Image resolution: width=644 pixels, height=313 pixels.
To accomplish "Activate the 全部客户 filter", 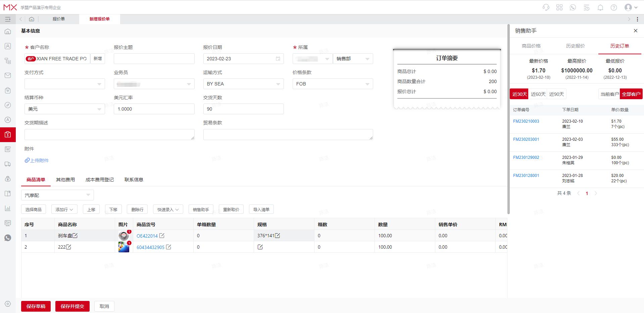I will pyautogui.click(x=631, y=94).
